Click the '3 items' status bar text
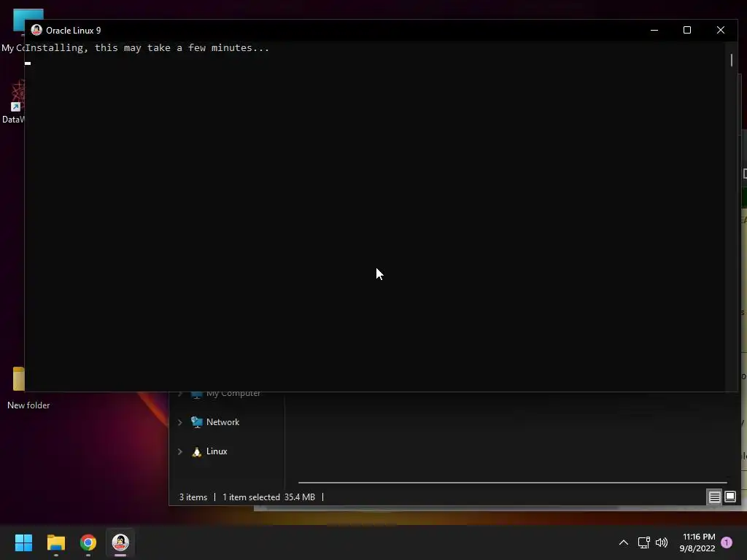 click(193, 497)
